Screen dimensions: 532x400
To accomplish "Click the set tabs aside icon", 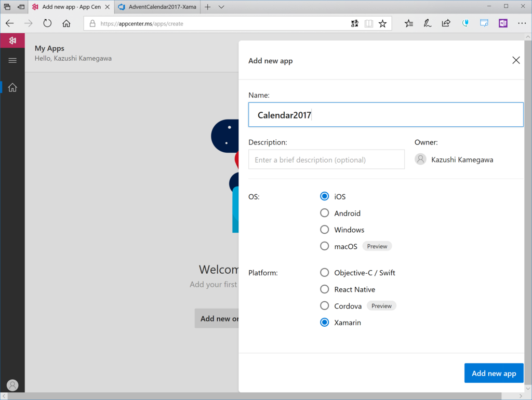I will pos(21,7).
